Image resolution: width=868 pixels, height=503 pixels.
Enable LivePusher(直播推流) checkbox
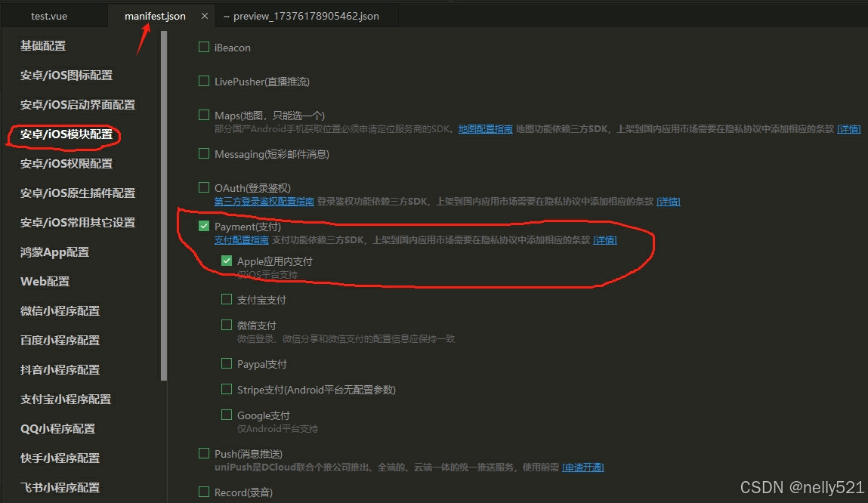click(204, 81)
